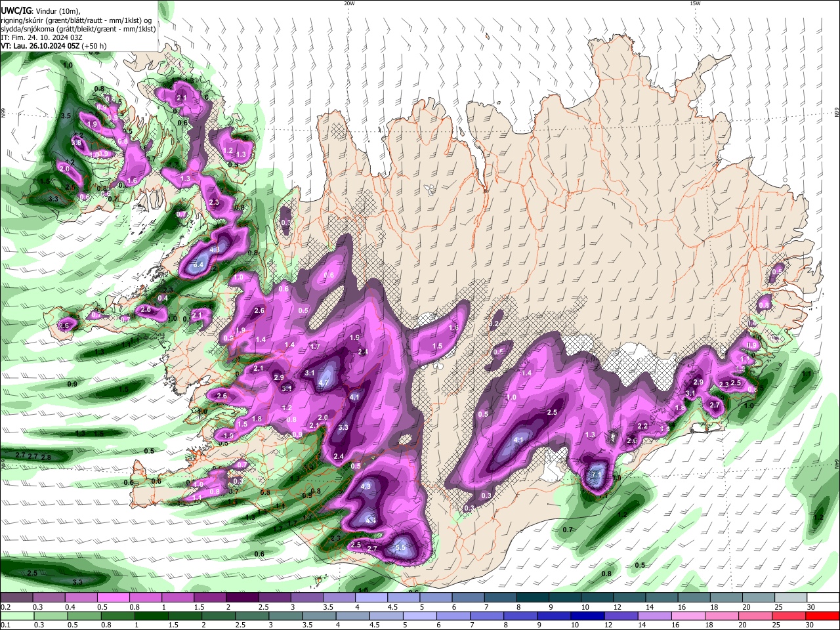
Task: Click the '2.8' value over the western sea
Action: coord(46,457)
